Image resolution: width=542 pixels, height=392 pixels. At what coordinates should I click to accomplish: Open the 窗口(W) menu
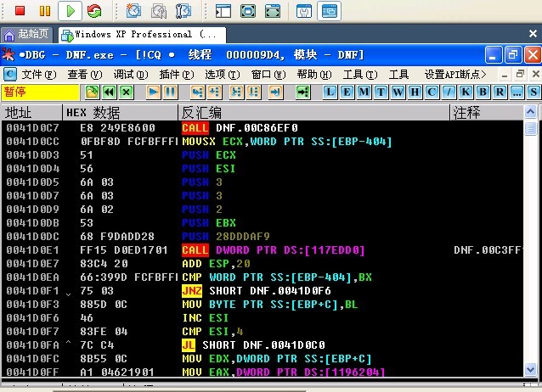(x=268, y=75)
